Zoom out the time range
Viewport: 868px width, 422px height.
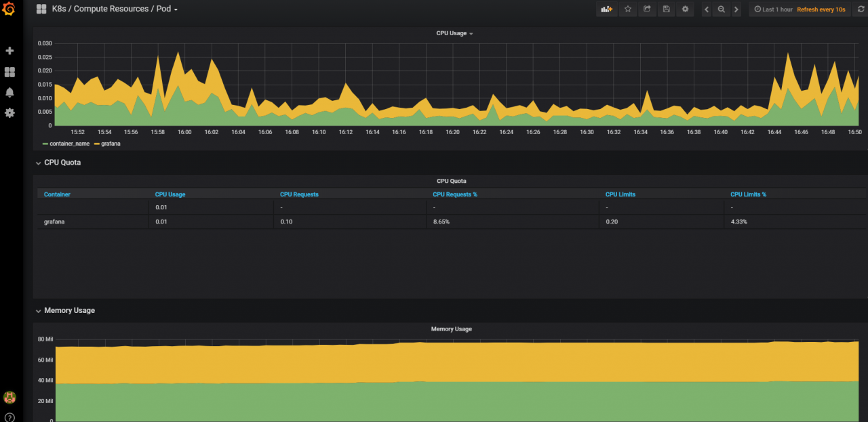721,9
